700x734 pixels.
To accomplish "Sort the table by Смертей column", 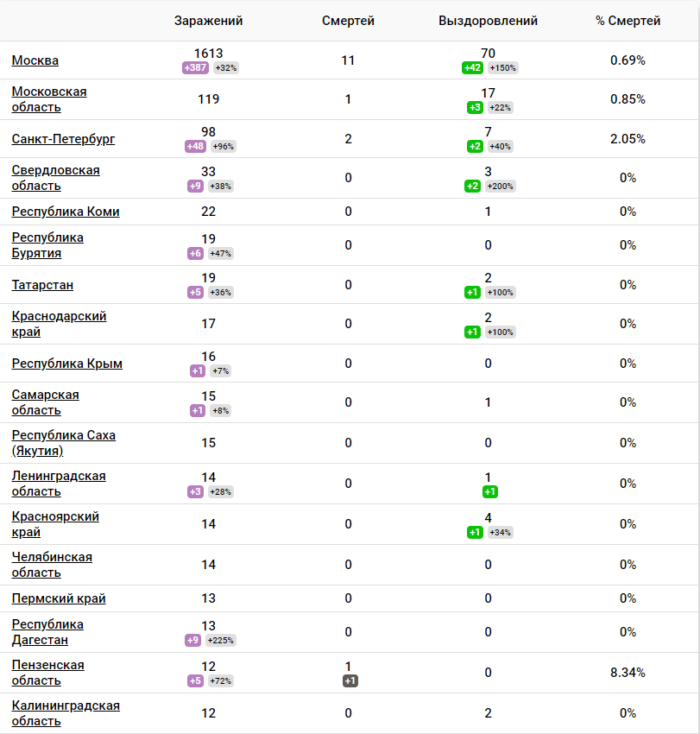I will coord(348,19).
